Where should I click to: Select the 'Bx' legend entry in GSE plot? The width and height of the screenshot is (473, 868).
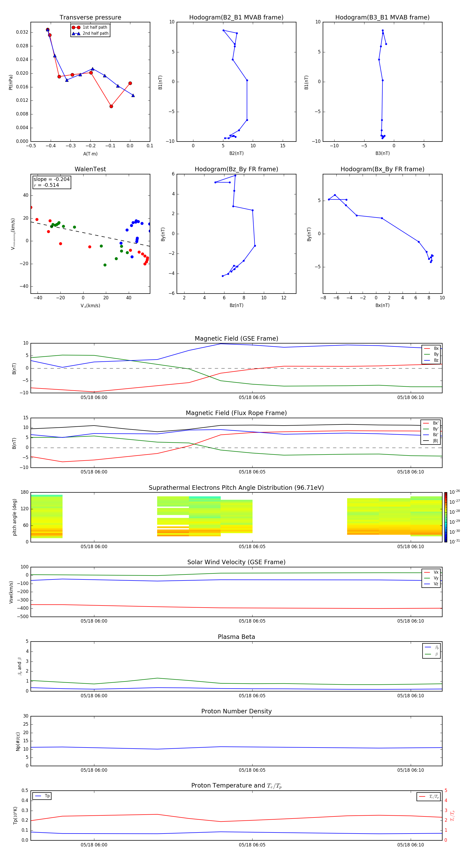[431, 349]
